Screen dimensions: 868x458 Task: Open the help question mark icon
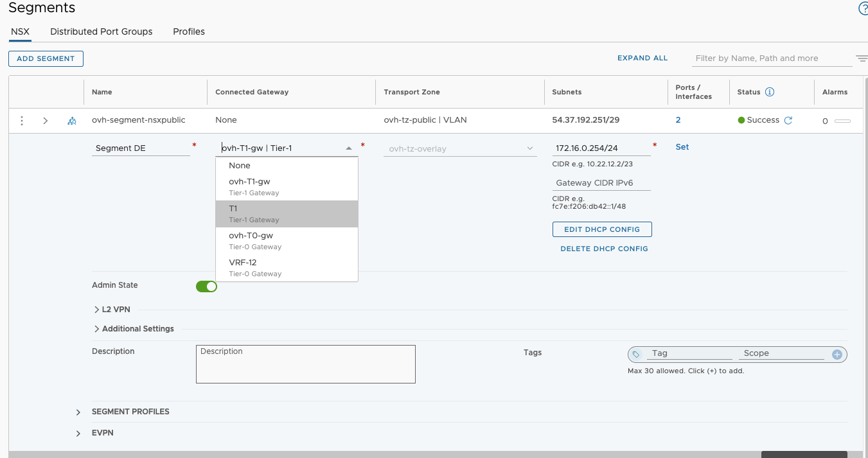click(x=863, y=8)
